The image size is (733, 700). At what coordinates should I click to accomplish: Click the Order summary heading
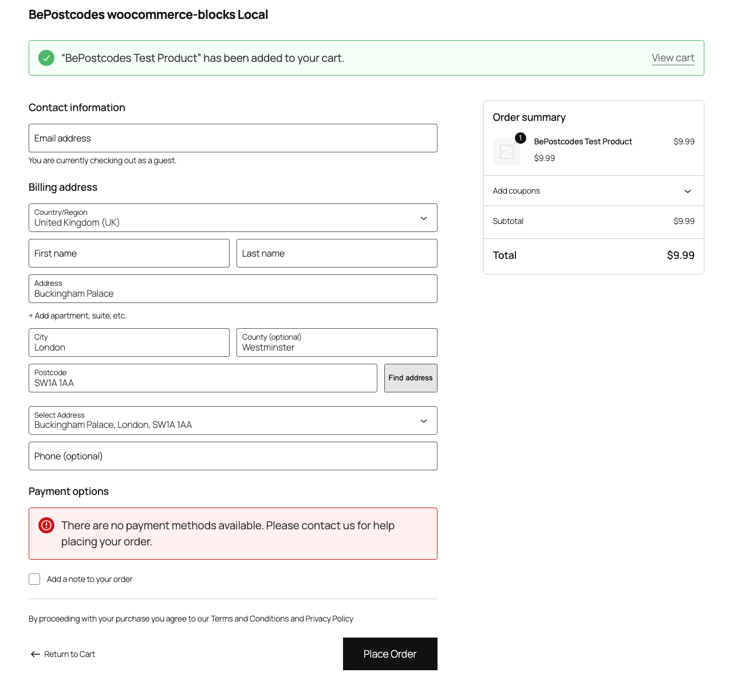(529, 117)
